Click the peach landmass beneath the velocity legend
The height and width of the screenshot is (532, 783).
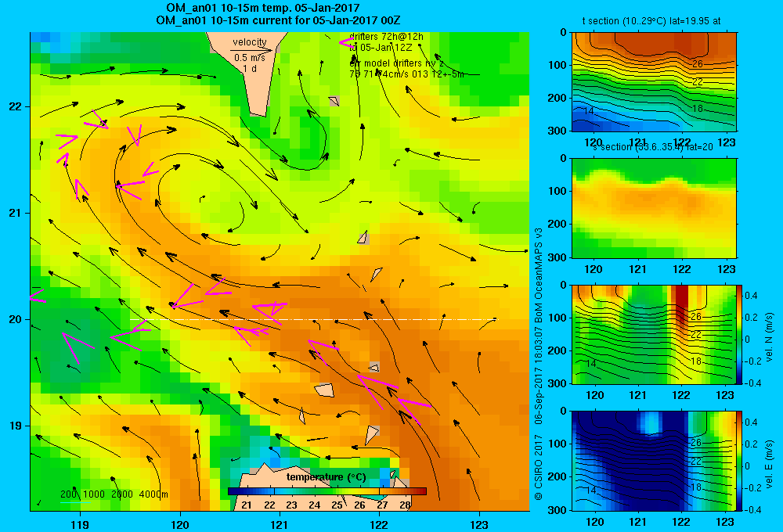pos(257,95)
